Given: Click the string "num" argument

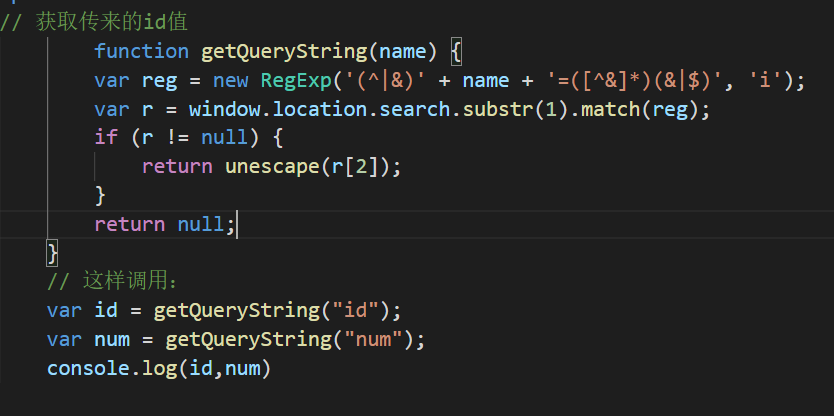Looking at the screenshot, I should pyautogui.click(x=373, y=339).
